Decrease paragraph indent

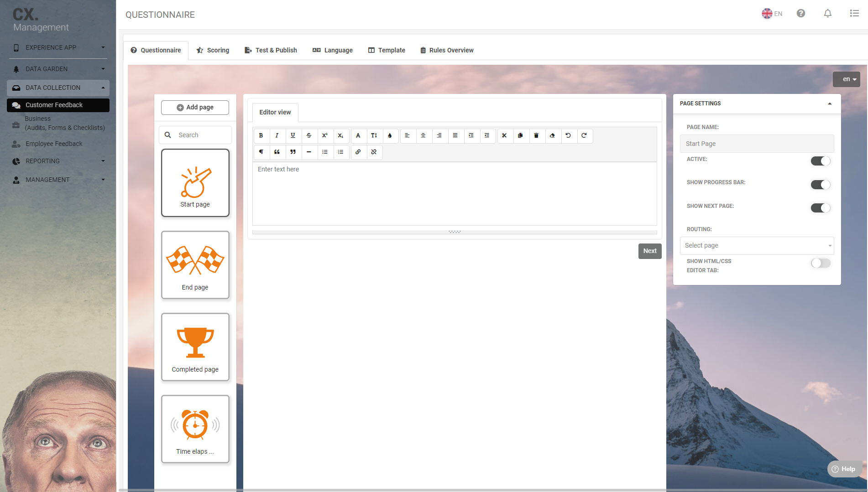487,135
